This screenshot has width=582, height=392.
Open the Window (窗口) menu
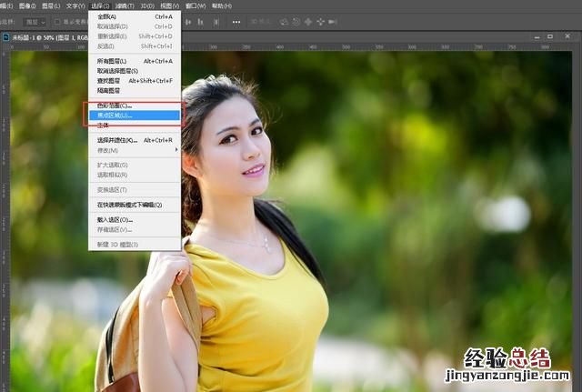click(196, 5)
